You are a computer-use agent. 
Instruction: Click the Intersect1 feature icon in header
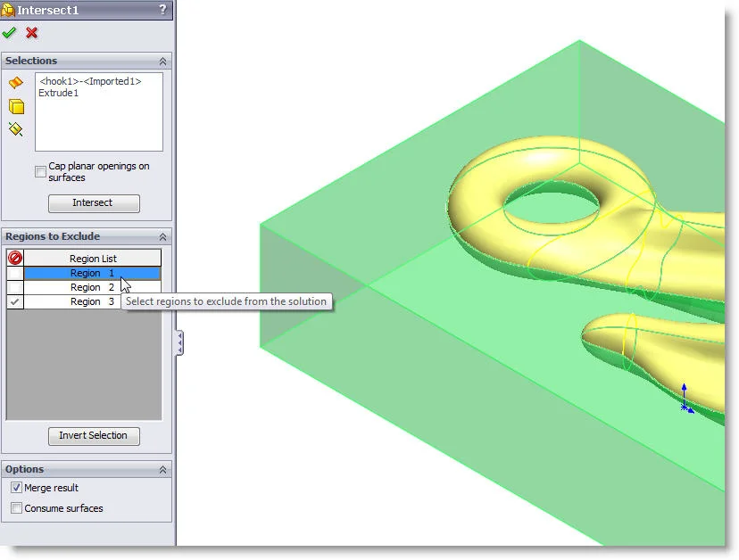point(8,10)
